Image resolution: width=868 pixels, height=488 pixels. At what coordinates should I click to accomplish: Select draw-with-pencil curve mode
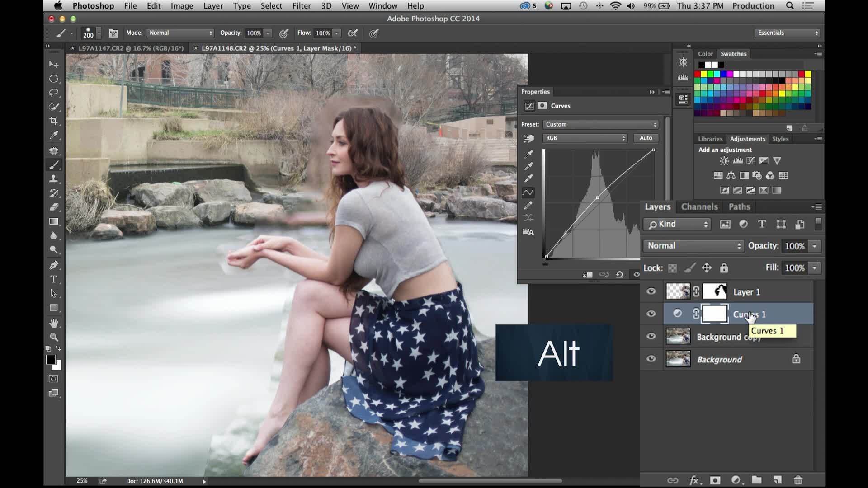(x=528, y=206)
